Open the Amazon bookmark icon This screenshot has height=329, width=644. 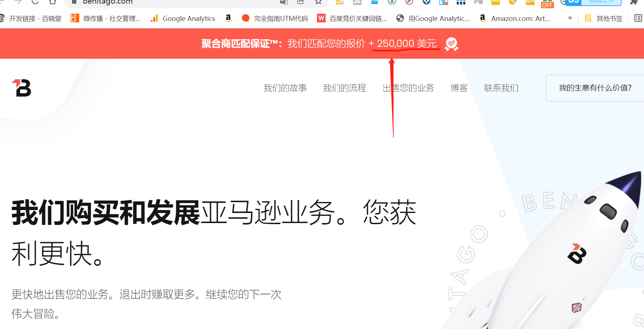coord(228,18)
